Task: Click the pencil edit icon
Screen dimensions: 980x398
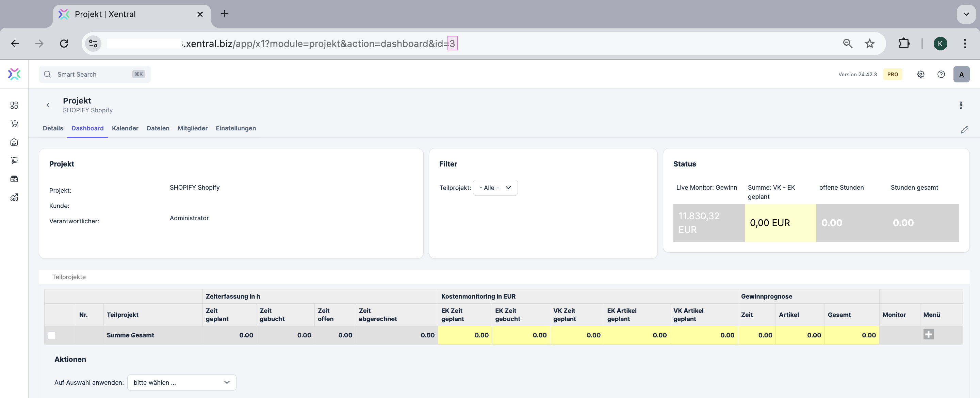Action: point(964,130)
